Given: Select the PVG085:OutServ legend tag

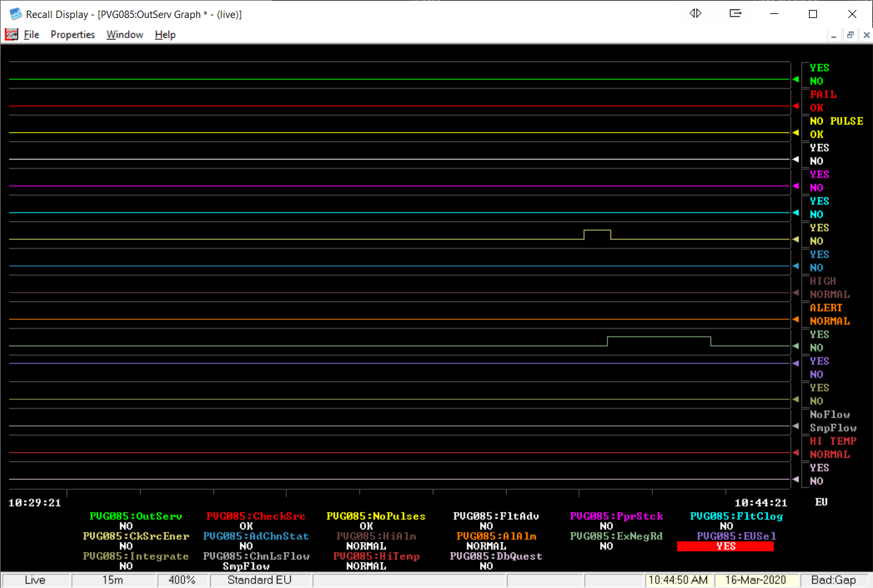Looking at the screenshot, I should [x=136, y=516].
